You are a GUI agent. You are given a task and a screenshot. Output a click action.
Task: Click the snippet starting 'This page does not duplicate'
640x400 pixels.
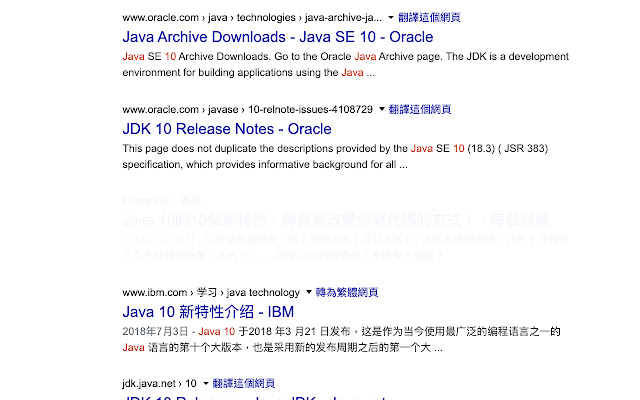(x=335, y=156)
